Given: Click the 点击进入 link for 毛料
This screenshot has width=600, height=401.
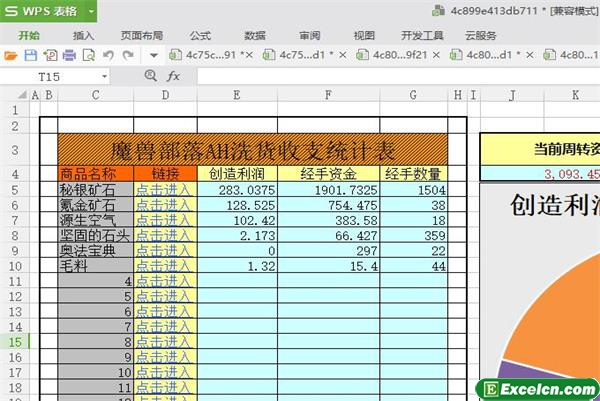Looking at the screenshot, I should coord(163,266).
